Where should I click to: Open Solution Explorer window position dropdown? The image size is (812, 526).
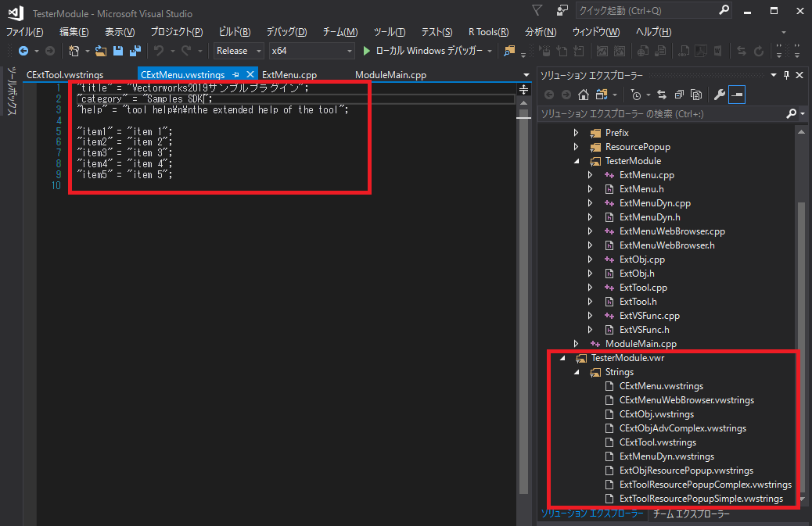click(774, 75)
